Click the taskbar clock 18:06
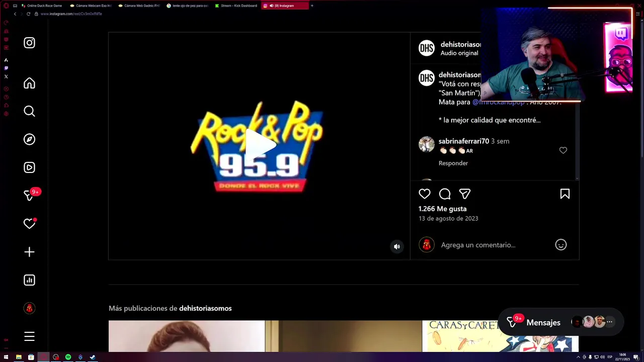644x362 pixels. coord(623,357)
